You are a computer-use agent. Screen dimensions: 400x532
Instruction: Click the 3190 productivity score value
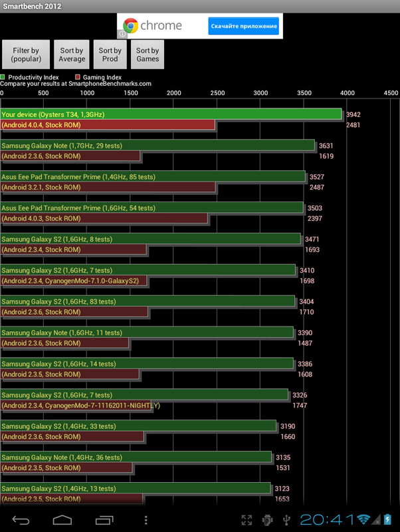(288, 426)
